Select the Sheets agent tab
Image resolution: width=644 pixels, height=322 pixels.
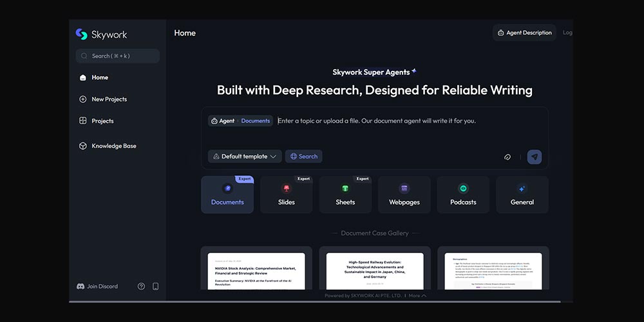(345, 194)
